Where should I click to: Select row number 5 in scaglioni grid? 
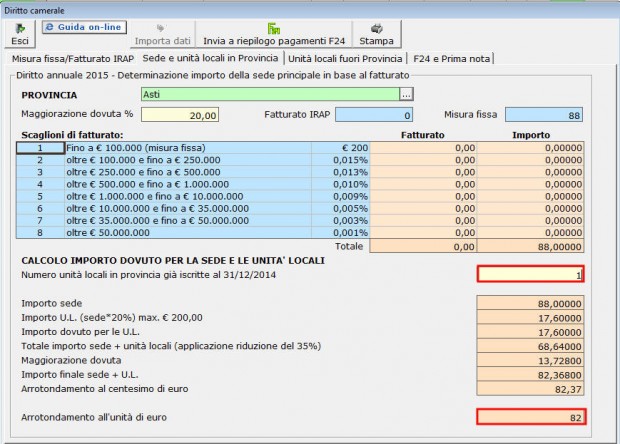pos(40,196)
